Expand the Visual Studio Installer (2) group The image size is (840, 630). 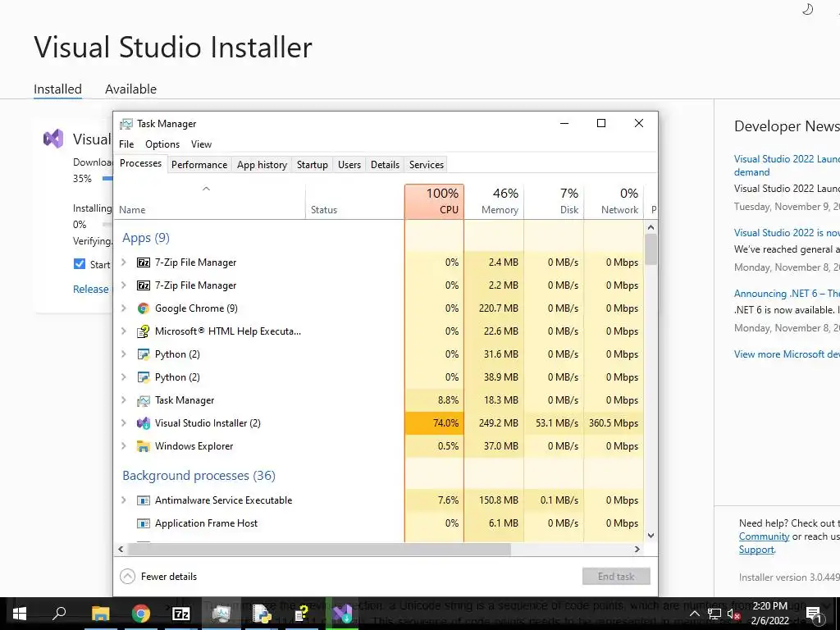coord(124,423)
